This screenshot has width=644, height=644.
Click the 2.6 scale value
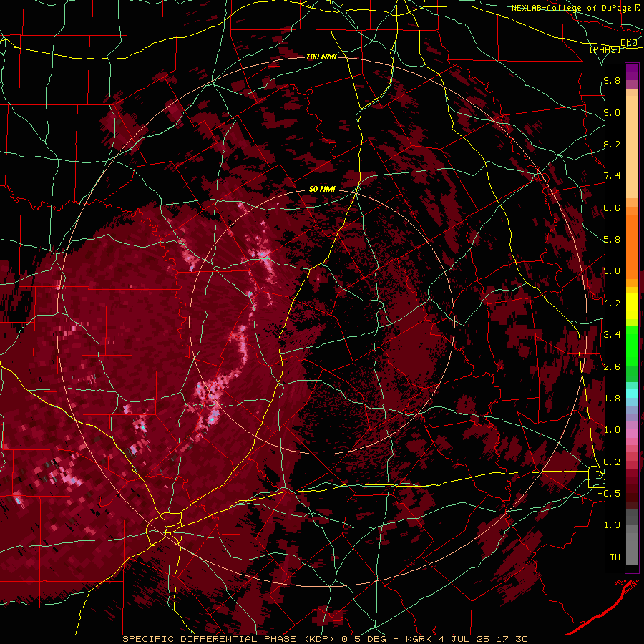612,366
